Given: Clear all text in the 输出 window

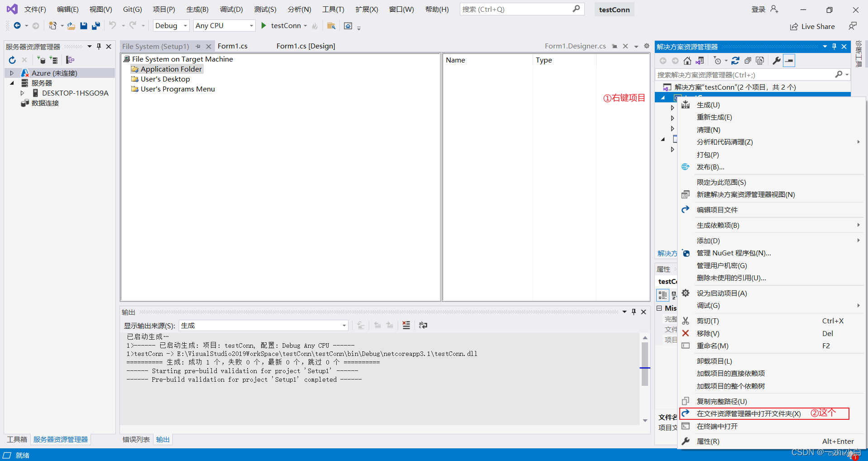Looking at the screenshot, I should pyautogui.click(x=406, y=325).
